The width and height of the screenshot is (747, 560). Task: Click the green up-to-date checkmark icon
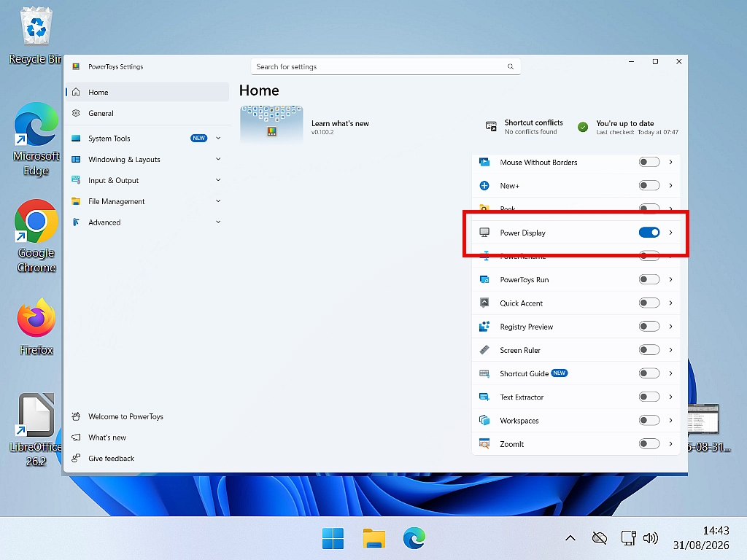583,127
